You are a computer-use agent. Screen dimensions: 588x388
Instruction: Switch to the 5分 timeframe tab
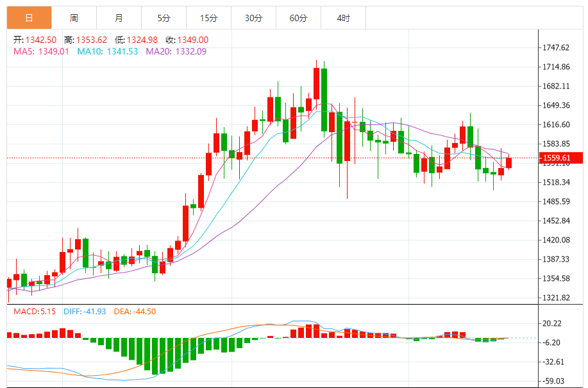[x=164, y=18]
